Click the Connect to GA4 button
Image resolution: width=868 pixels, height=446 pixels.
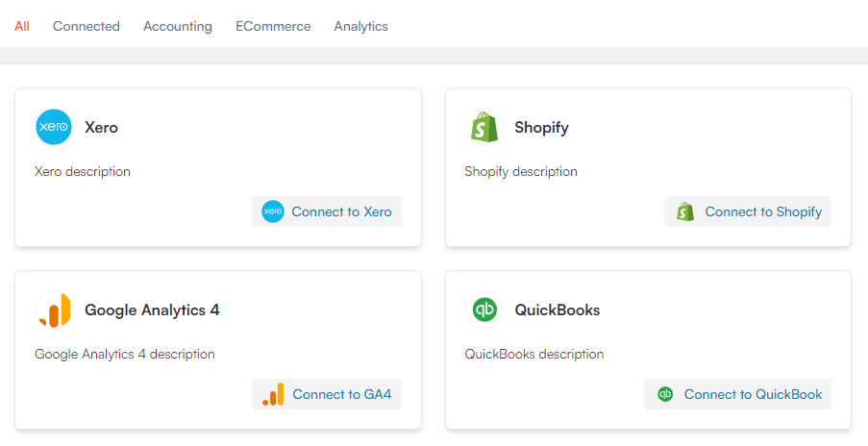(327, 394)
